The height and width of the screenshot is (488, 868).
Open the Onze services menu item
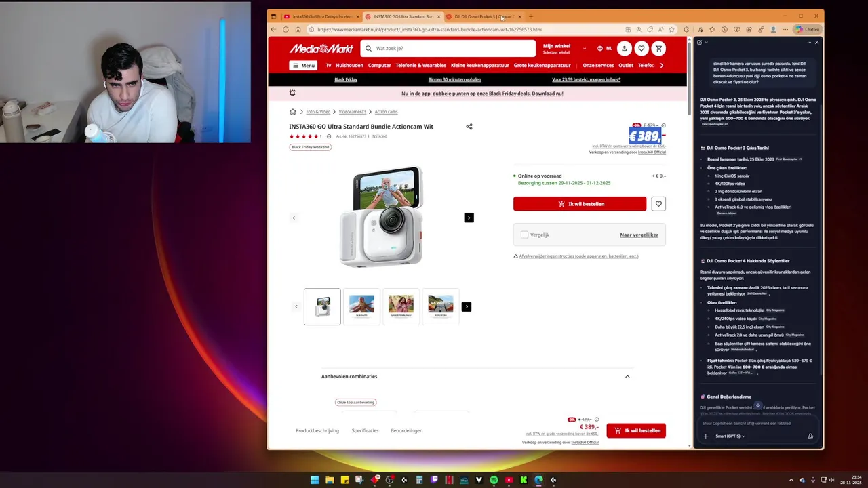[598, 66]
